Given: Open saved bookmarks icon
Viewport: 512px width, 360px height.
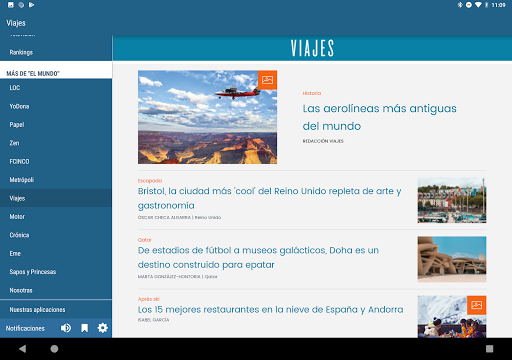Looking at the screenshot, I should [85, 328].
